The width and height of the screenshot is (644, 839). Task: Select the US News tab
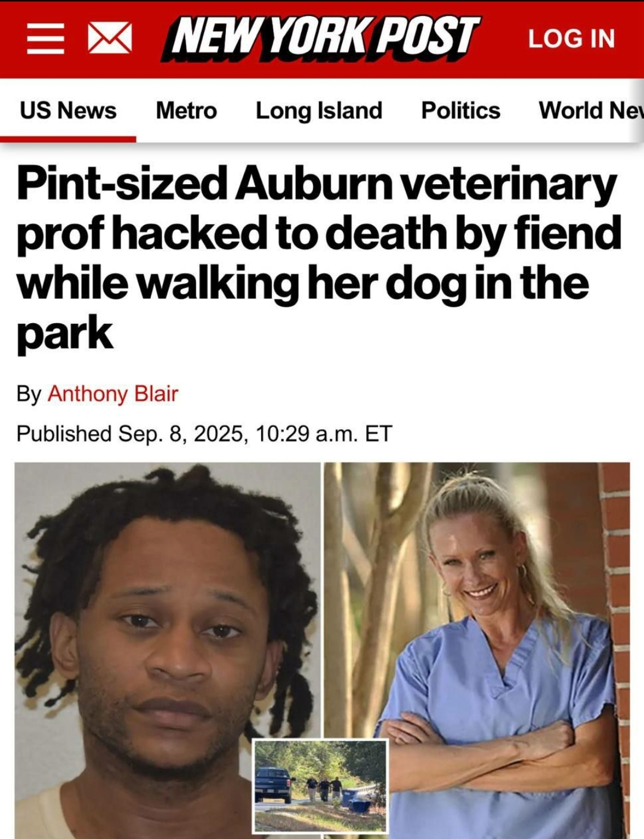tap(68, 110)
